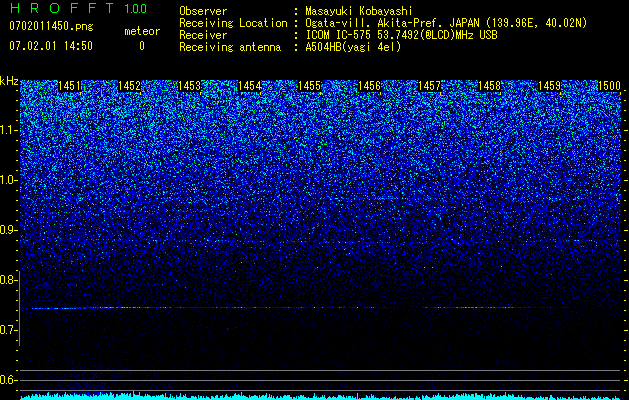Click the Observer name Masayuki Kobayashi
629x400 pixels.
coord(358,11)
